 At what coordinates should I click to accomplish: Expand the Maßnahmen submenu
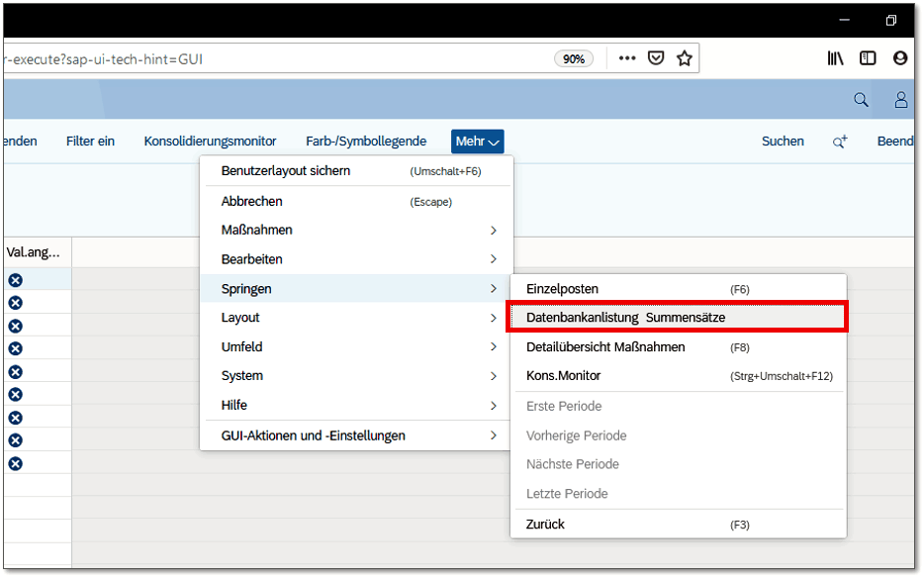coord(356,231)
